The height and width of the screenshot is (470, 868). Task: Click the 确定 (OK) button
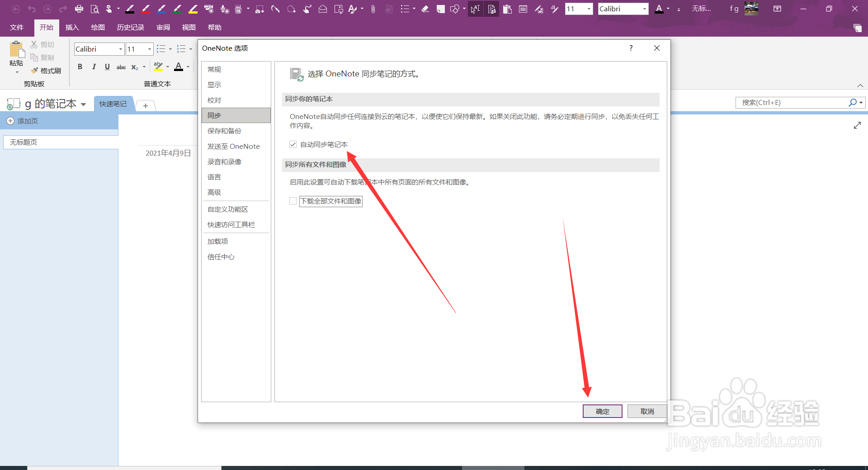[602, 411]
